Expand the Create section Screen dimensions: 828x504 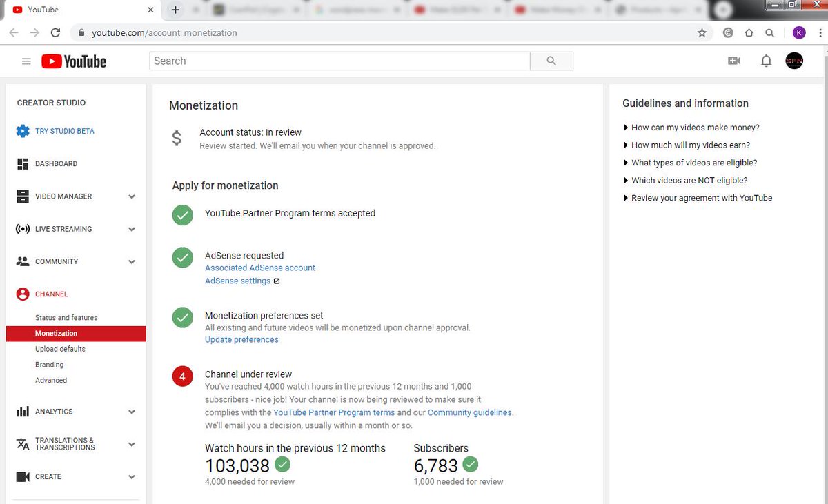click(x=132, y=477)
